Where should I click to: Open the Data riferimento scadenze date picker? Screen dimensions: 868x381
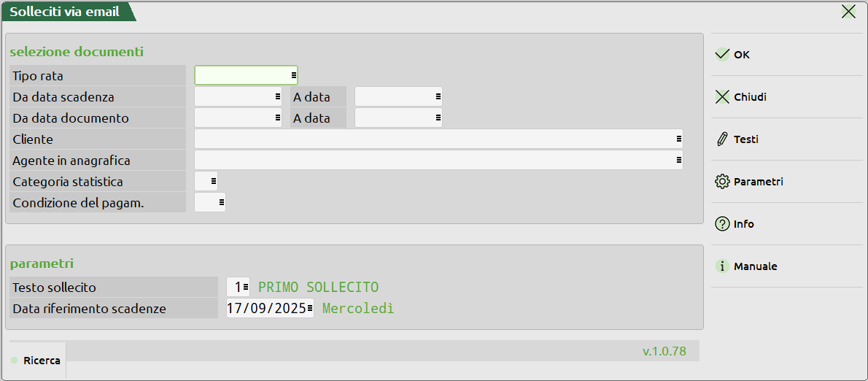click(309, 308)
